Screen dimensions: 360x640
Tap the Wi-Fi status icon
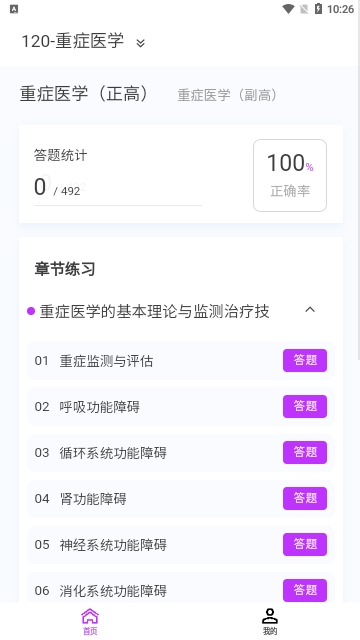pos(289,9)
